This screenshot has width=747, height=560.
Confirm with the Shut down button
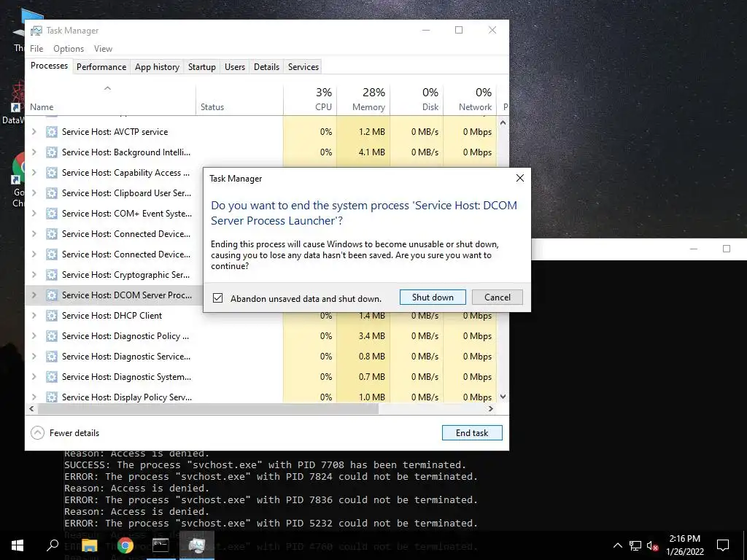pyautogui.click(x=433, y=297)
